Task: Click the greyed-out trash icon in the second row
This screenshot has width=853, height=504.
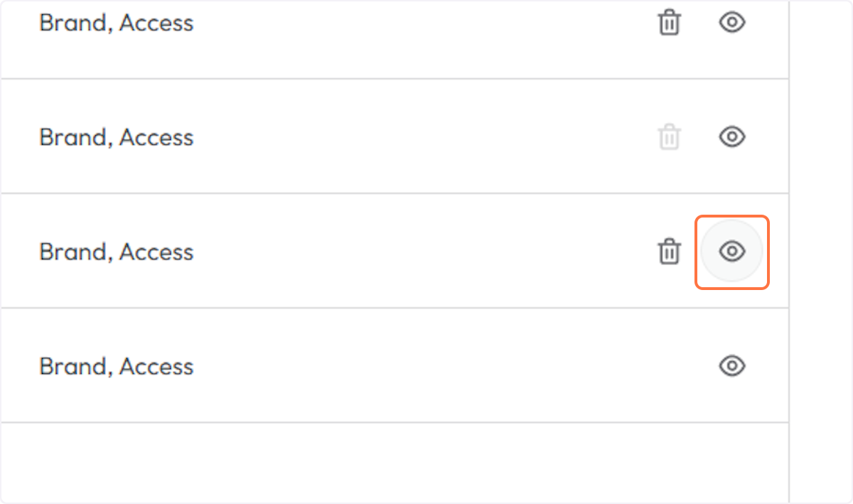Action: click(x=669, y=136)
